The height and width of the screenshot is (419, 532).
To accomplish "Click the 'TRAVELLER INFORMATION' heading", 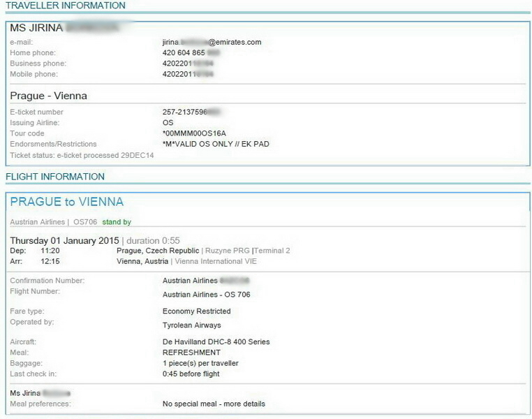I will [66, 6].
